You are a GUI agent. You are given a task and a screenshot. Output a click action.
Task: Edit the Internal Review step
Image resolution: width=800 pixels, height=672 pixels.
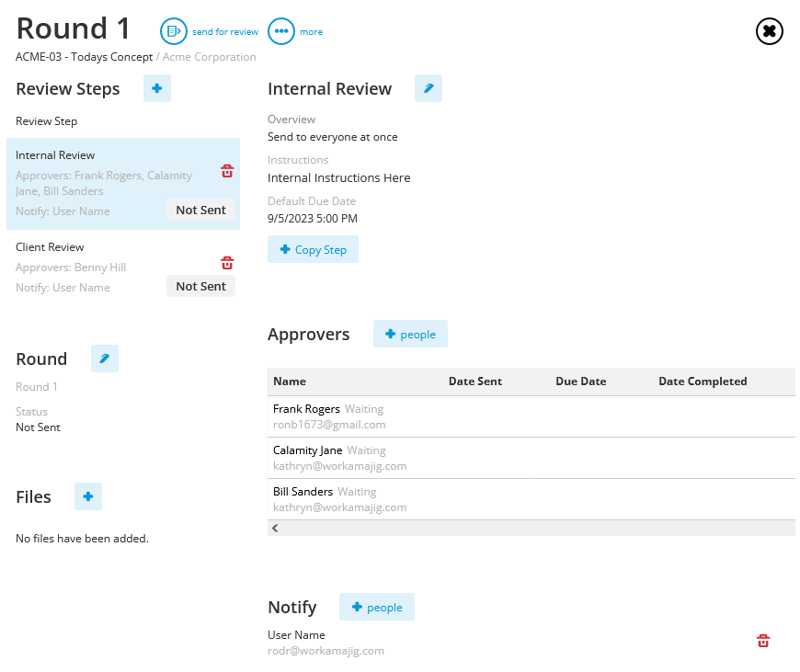[x=428, y=88]
